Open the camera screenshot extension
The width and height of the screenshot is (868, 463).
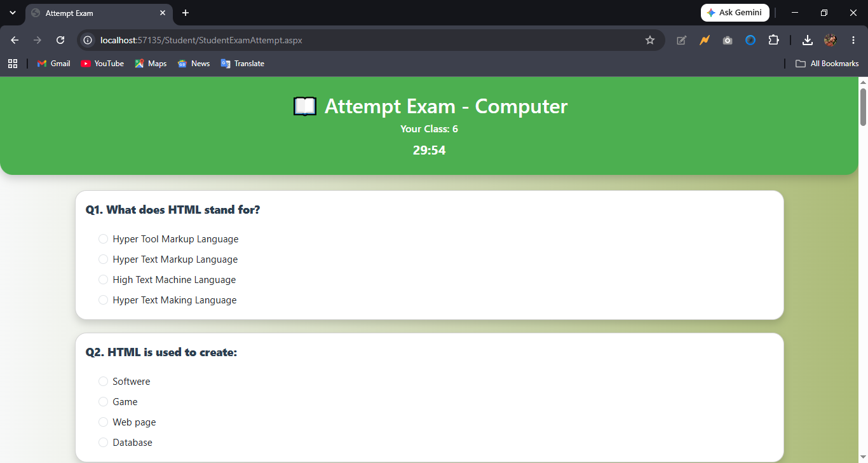[x=727, y=40]
